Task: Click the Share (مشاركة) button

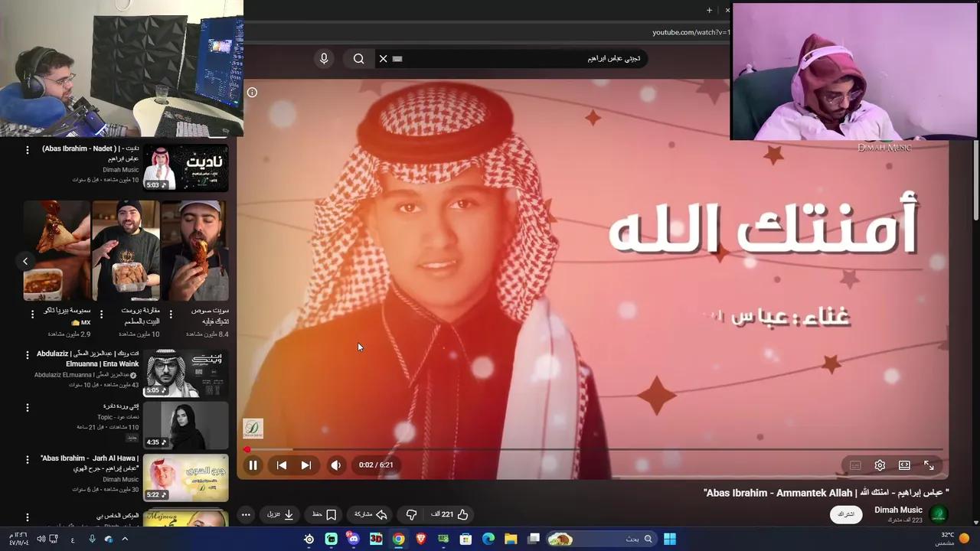Action: pos(371,514)
